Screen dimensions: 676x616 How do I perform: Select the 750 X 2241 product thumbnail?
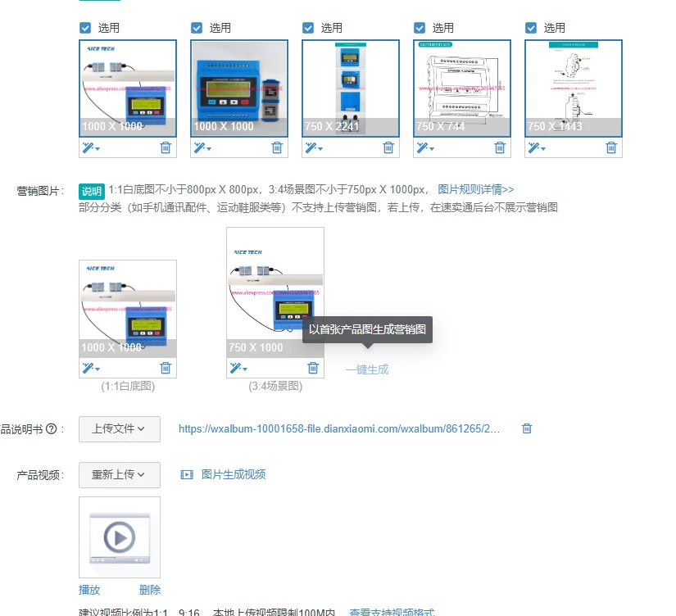(351, 88)
